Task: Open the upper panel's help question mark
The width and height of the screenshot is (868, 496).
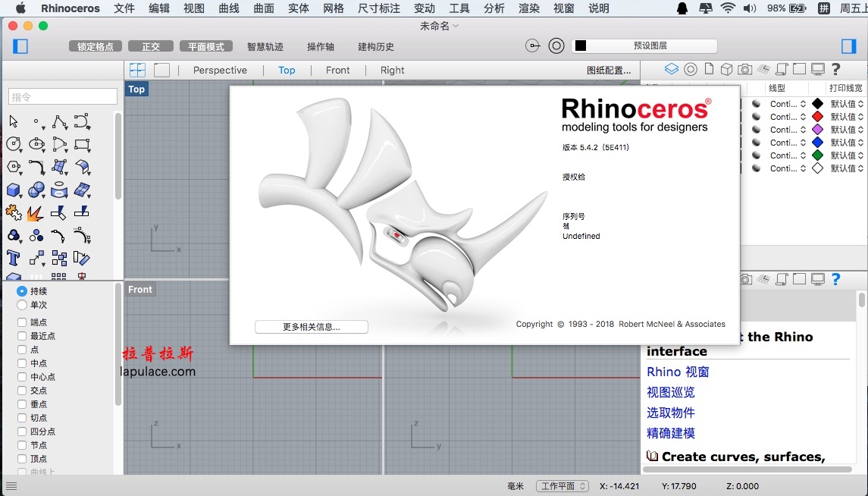Action: tap(836, 69)
